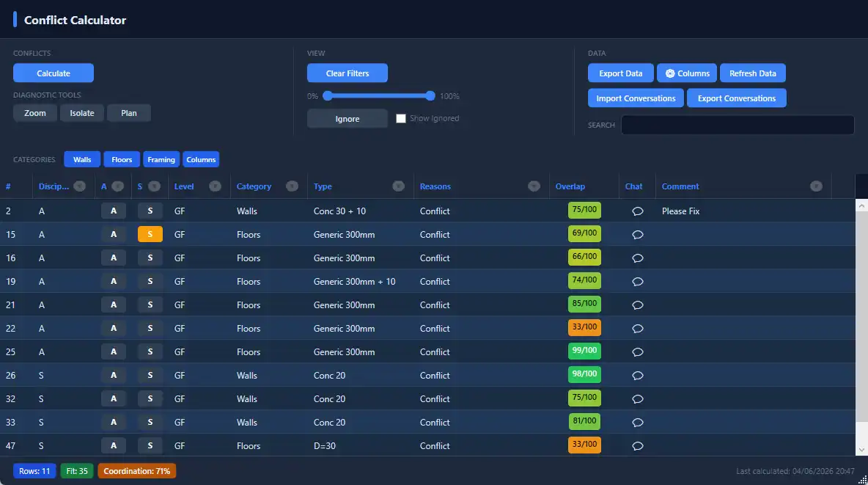Sort by the Overlap column header
The height and width of the screenshot is (485, 868).
coord(570,186)
